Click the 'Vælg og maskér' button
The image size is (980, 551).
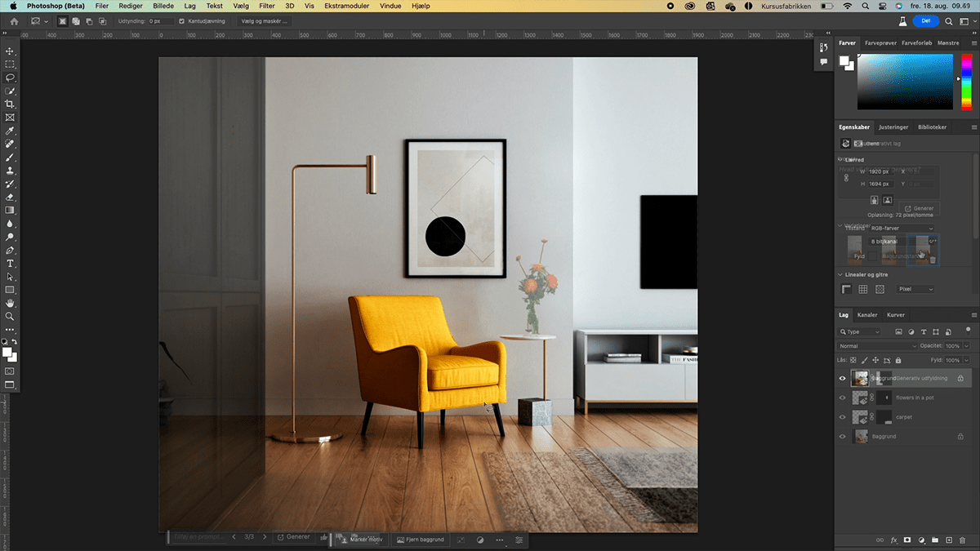264,20
